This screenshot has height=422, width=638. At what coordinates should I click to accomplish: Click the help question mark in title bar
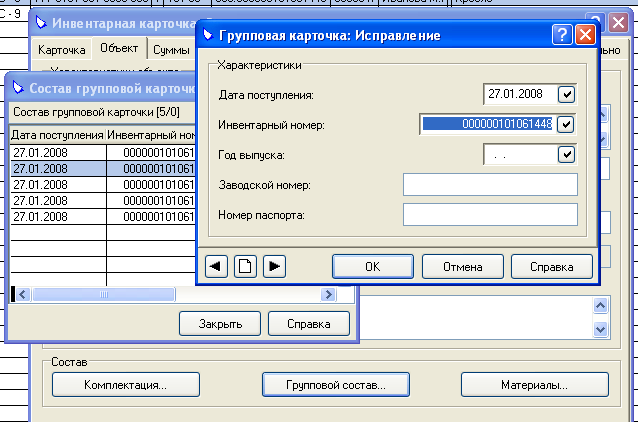click(561, 35)
